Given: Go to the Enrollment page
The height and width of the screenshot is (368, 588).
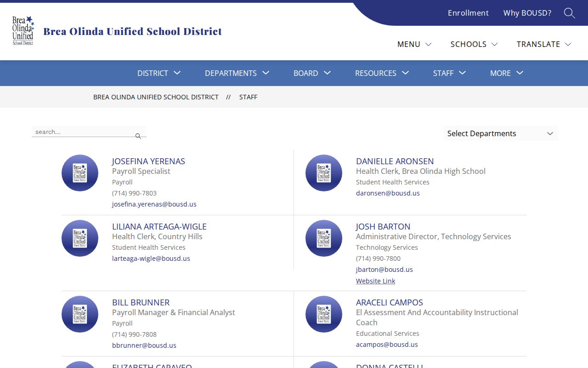Looking at the screenshot, I should 468,13.
